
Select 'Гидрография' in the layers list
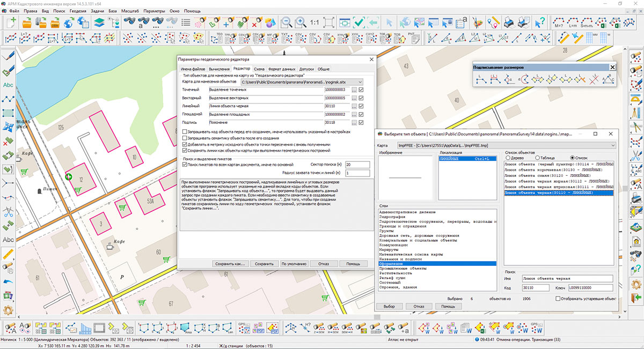click(x=393, y=217)
